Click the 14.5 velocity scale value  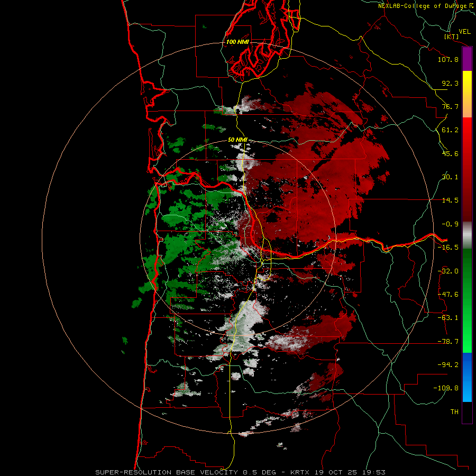pyautogui.click(x=450, y=200)
